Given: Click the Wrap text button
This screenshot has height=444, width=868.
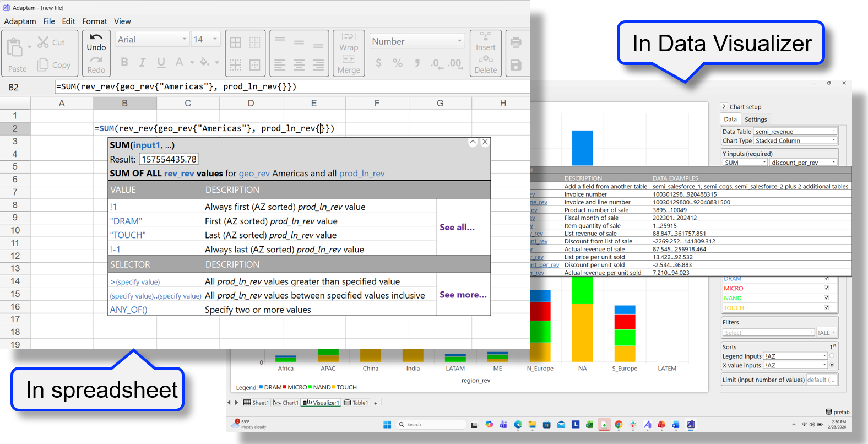Looking at the screenshot, I should (349, 42).
